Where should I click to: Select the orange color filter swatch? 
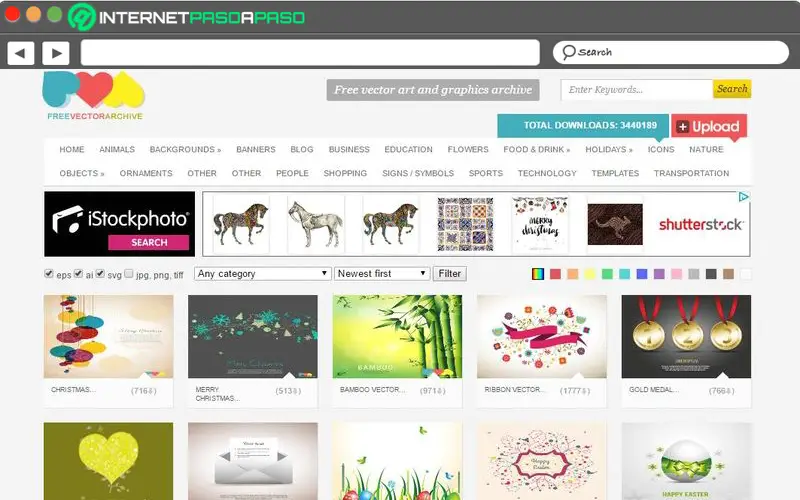click(572, 274)
